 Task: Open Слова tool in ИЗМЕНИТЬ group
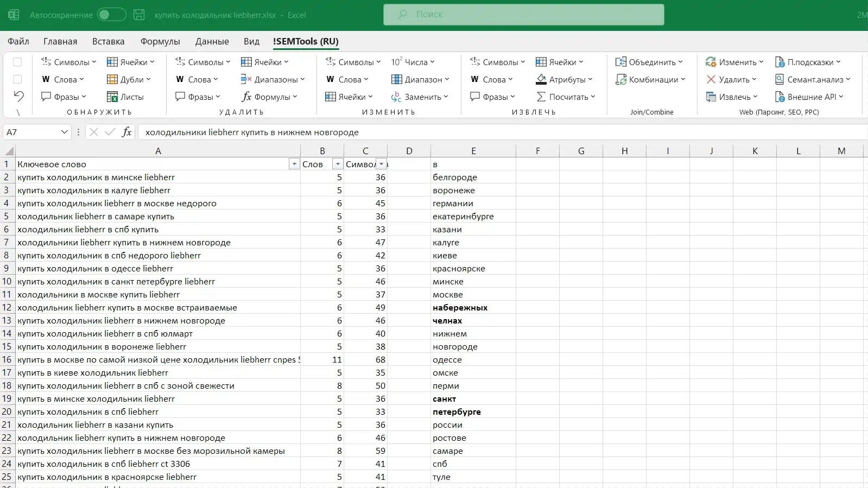coord(347,79)
